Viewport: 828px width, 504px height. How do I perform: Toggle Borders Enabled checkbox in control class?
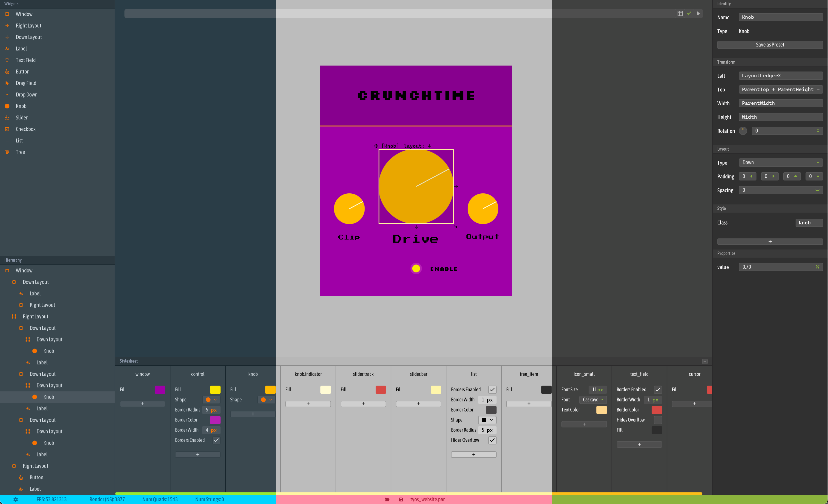(216, 440)
